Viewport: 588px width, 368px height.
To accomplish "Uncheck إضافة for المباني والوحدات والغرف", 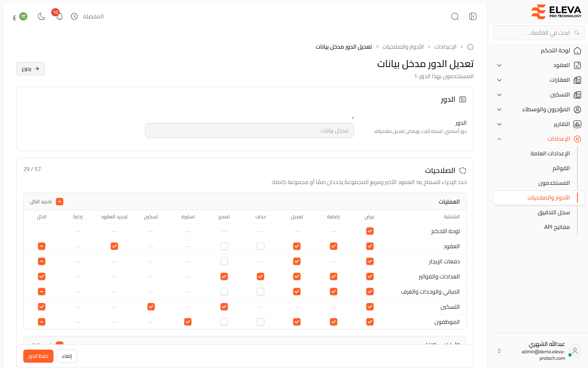I will (334, 292).
